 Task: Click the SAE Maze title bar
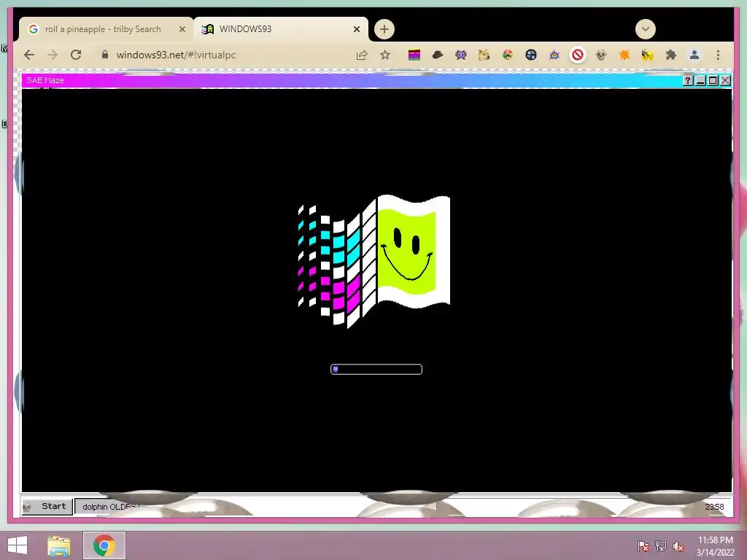[x=352, y=80]
